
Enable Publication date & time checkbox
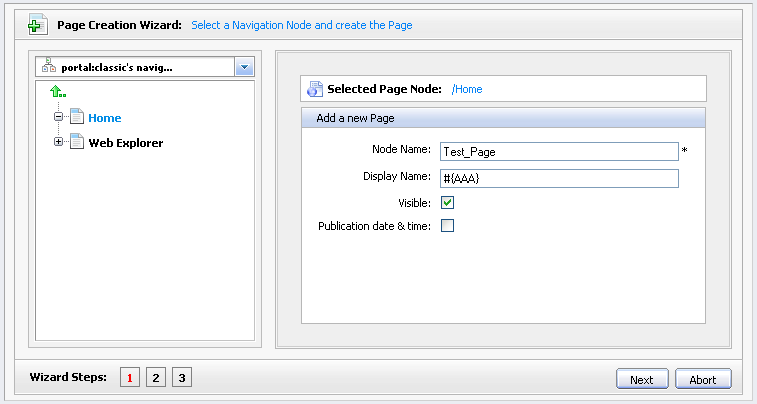click(448, 225)
